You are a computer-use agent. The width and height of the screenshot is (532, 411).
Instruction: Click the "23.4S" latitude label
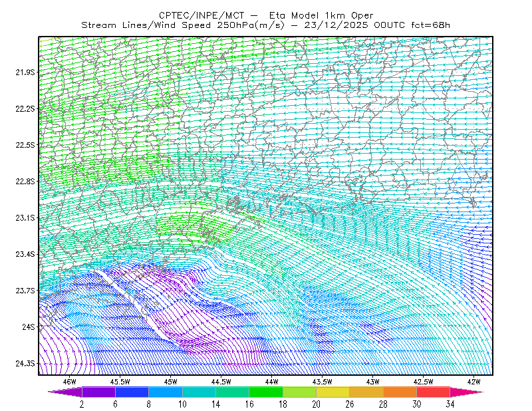(25, 254)
